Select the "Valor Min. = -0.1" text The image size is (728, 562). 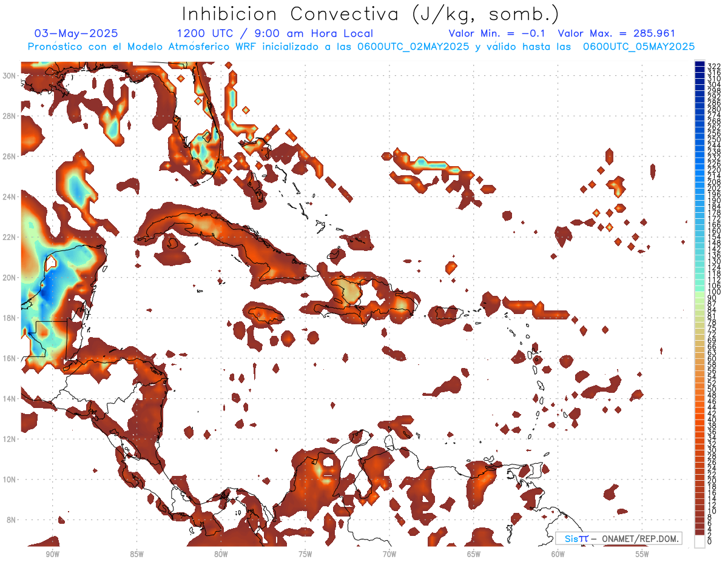497,33
